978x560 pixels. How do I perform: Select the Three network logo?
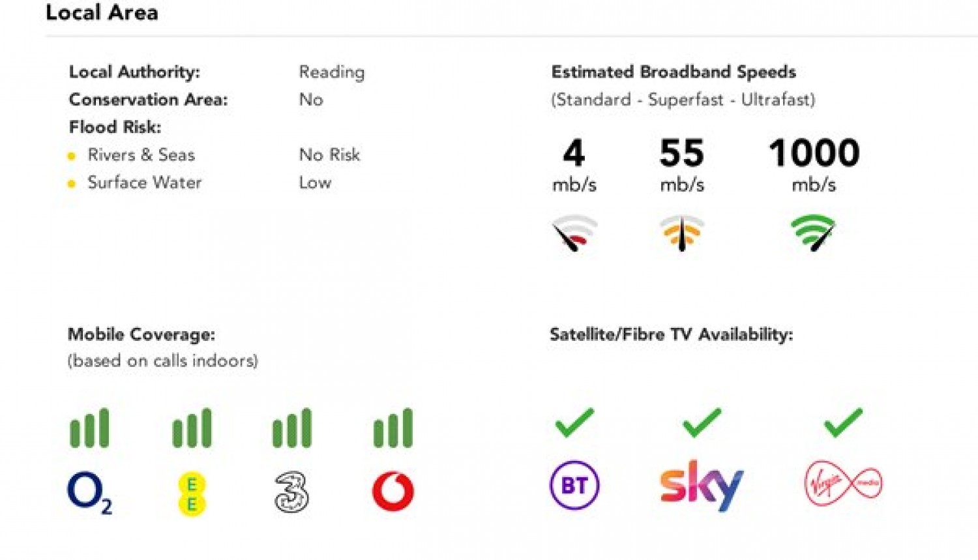[x=291, y=492]
